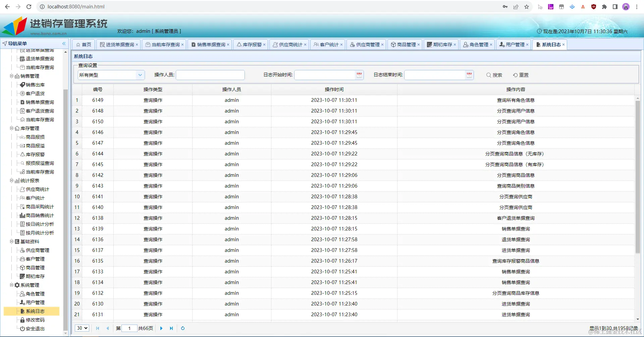This screenshot has height=337, width=644.
Task: Select 安全退出 to log out
Action: point(35,329)
